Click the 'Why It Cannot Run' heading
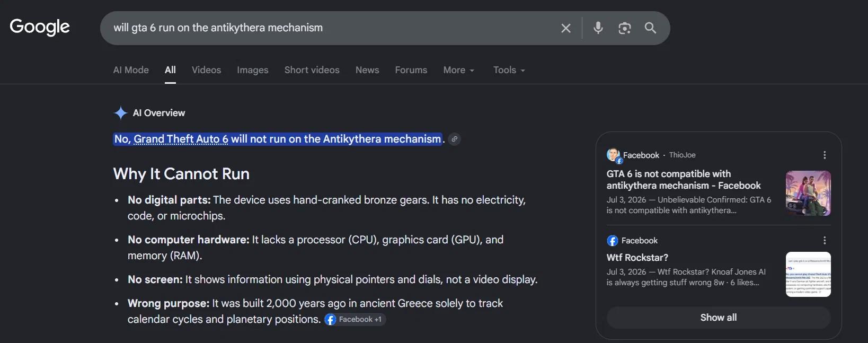868x343 pixels. pyautogui.click(x=181, y=174)
